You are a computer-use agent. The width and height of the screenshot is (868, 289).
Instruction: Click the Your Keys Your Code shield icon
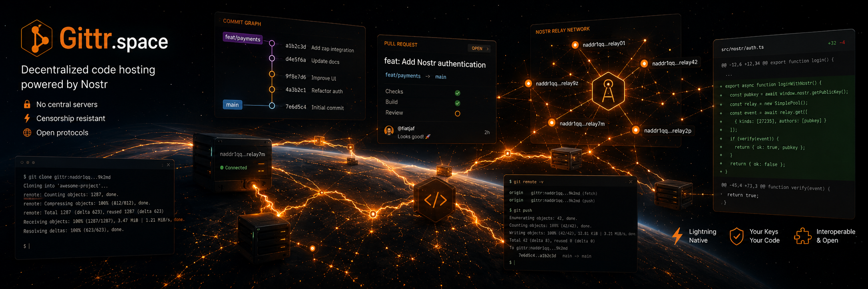coord(737,236)
